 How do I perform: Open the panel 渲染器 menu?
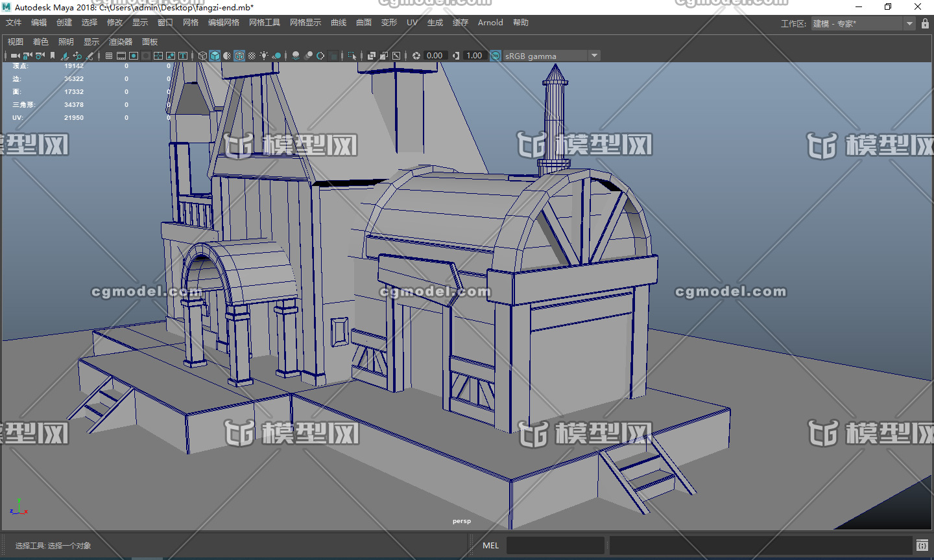click(121, 41)
